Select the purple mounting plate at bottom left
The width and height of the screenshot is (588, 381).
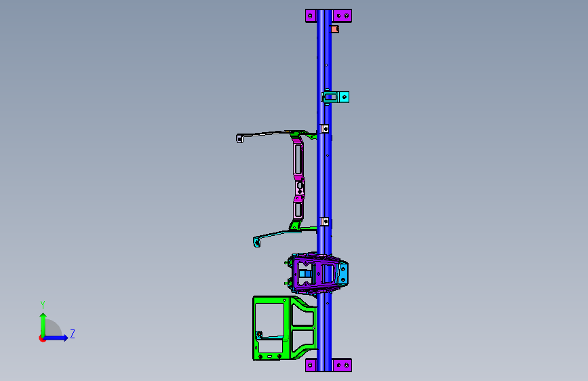coord(311,365)
